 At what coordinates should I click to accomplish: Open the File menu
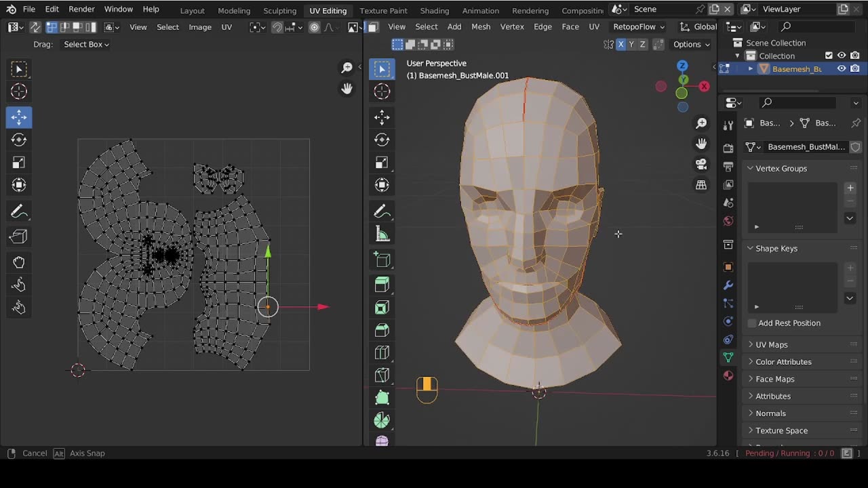click(x=29, y=9)
